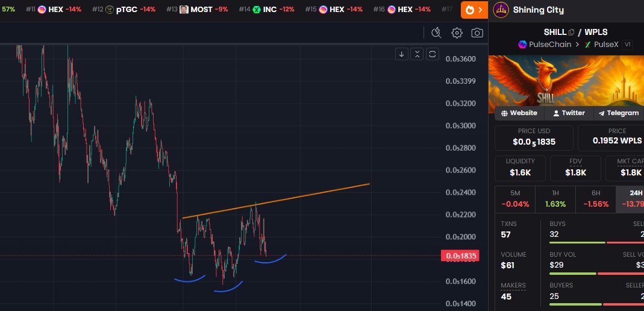Open the quick search lightning magnifier icon
Viewport: 644px width, 311px height.
click(x=436, y=33)
